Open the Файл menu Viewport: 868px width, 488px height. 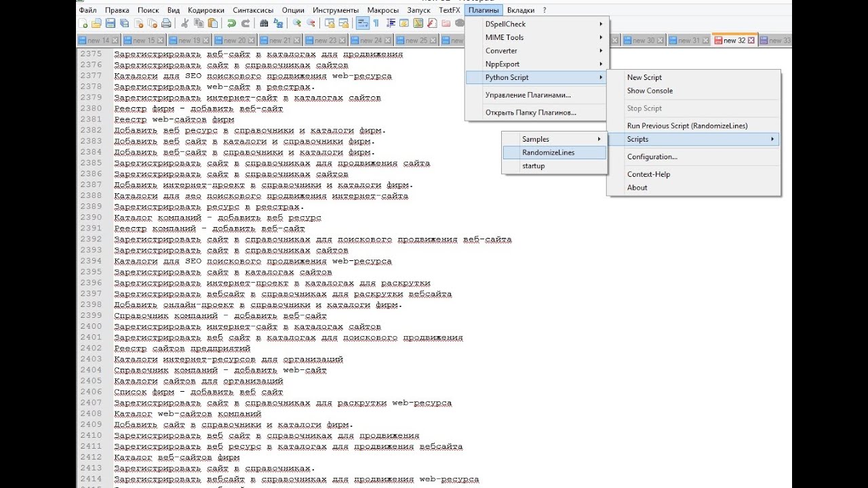tap(87, 10)
